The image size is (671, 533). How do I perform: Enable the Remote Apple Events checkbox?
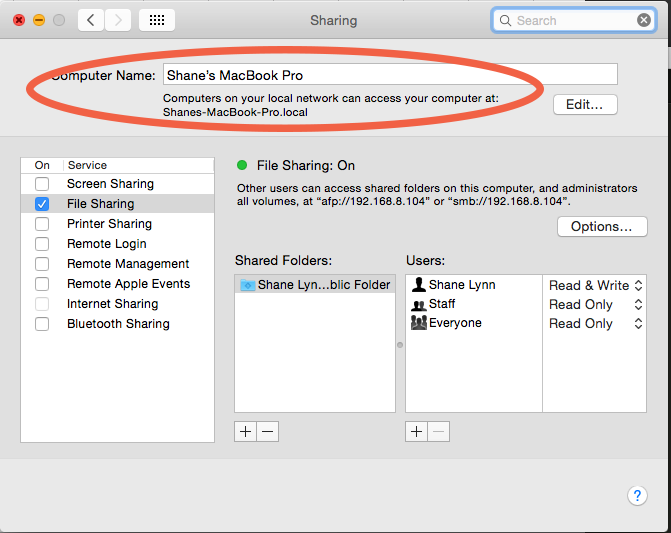click(x=42, y=284)
